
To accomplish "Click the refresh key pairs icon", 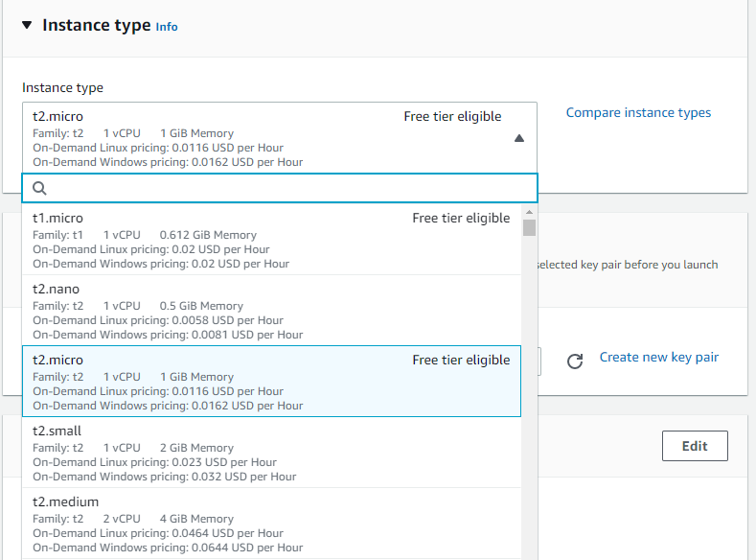I will tap(575, 362).
